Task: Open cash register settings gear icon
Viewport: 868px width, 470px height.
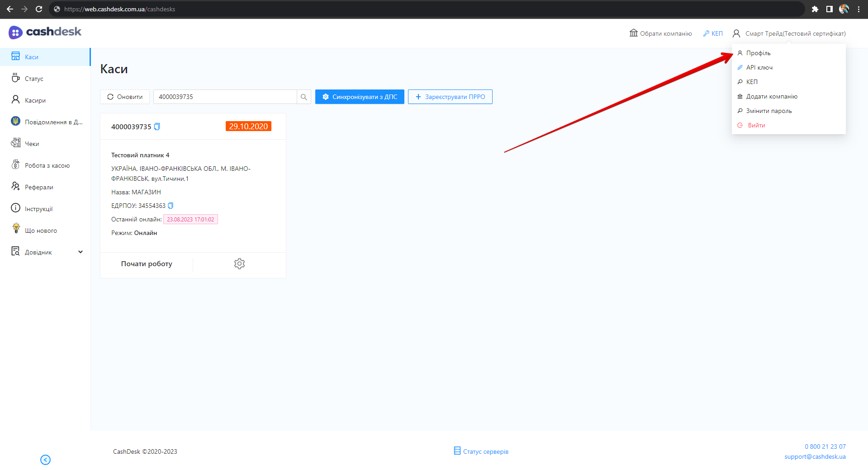Action: 239,264
